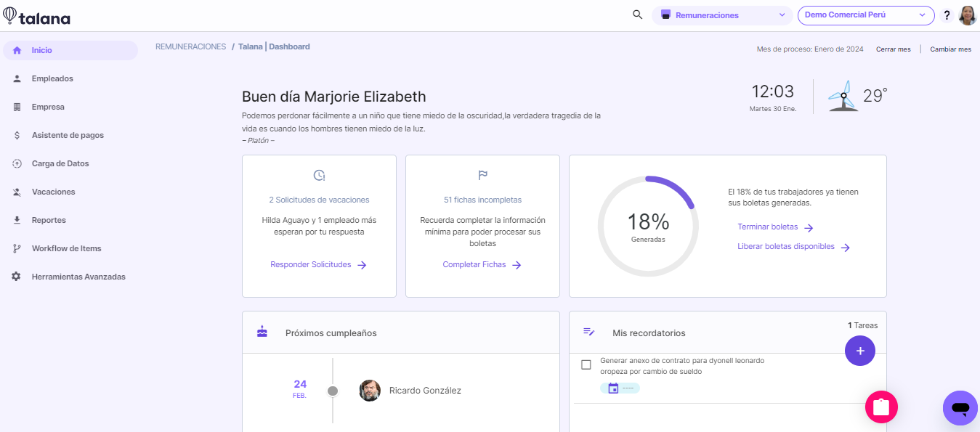Click the vacation requests clock icon
This screenshot has height=432, width=980.
click(319, 175)
